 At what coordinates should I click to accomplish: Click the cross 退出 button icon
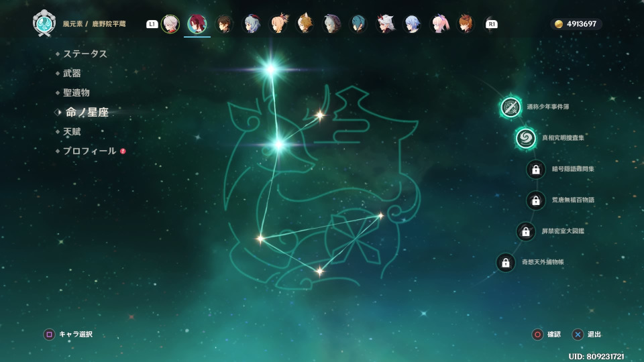(578, 335)
